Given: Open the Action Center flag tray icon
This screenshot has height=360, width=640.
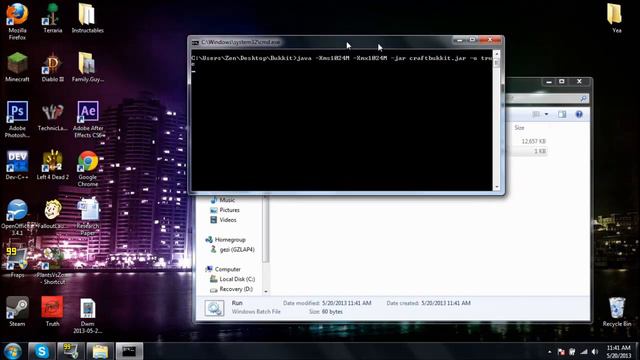Looking at the screenshot, I should 561,351.
